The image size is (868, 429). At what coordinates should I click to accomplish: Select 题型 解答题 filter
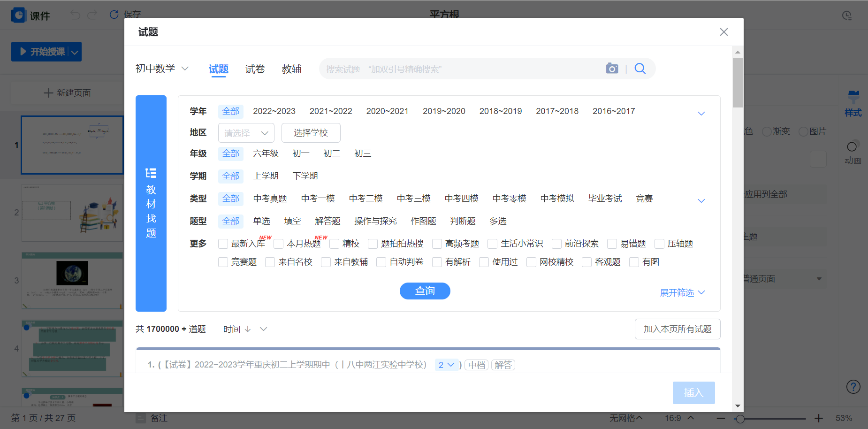[328, 221]
